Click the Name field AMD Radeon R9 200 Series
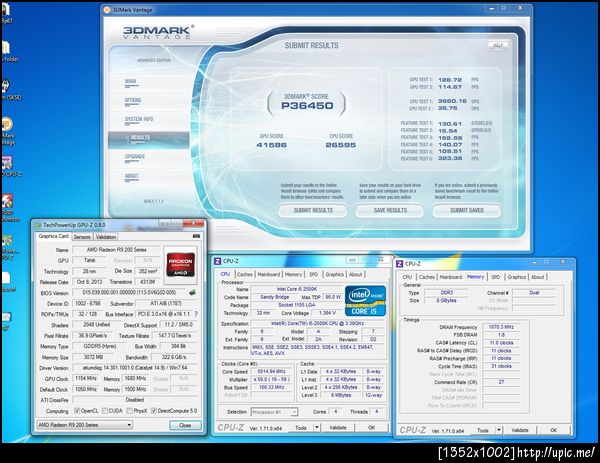 click(x=116, y=249)
